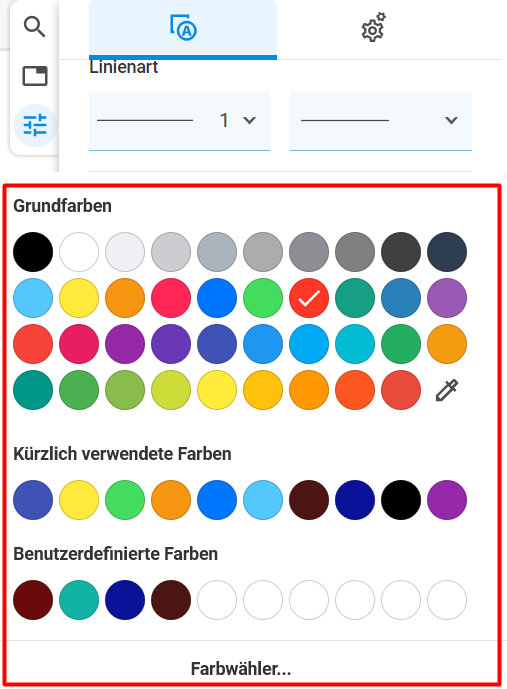The image size is (507, 689).
Task: Choose the black swatch in Grundfarben
Action: tap(33, 252)
